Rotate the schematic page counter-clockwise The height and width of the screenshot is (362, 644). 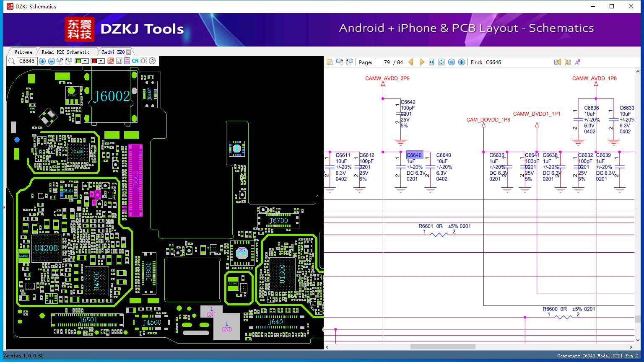click(349, 62)
